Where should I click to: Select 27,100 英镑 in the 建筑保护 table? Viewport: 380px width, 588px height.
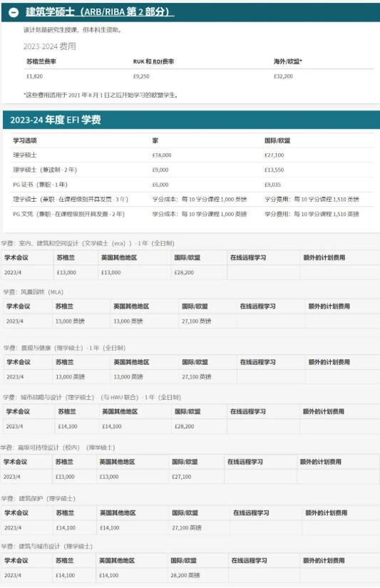(x=187, y=528)
